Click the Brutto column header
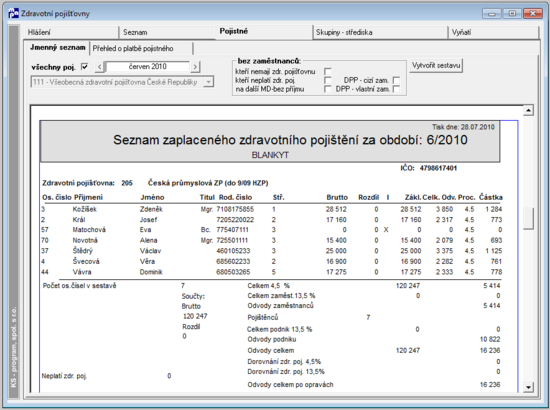 pyautogui.click(x=337, y=197)
